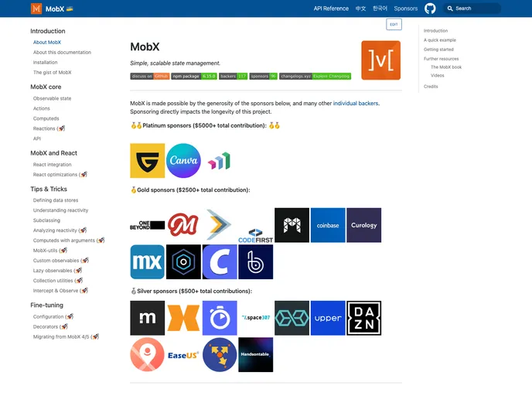This screenshot has height=396, width=532.
Task: Open the One Beyond sponsor logo
Action: click(147, 225)
